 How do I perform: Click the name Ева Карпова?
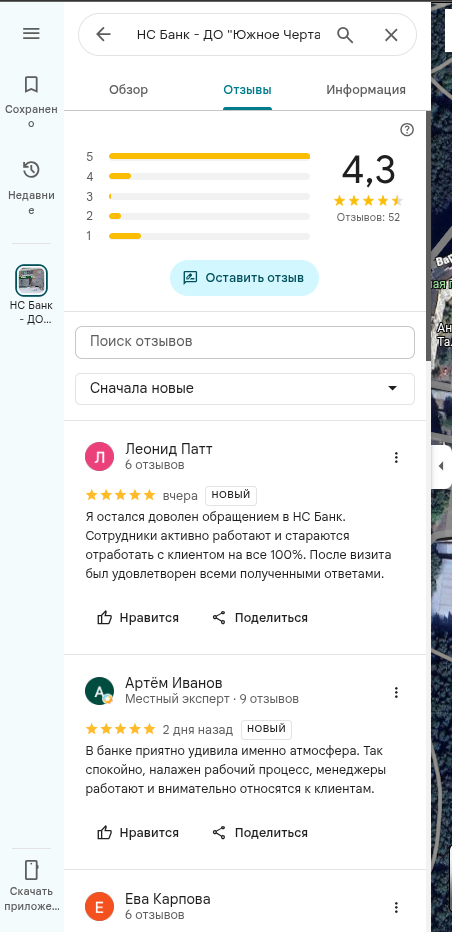[x=168, y=899]
